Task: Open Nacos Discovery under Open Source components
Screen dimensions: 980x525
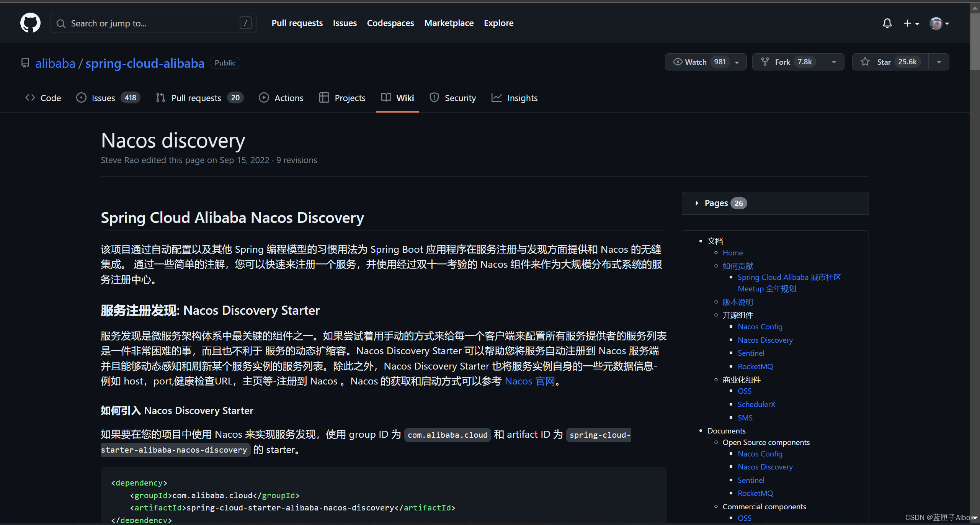Action: pos(765,467)
